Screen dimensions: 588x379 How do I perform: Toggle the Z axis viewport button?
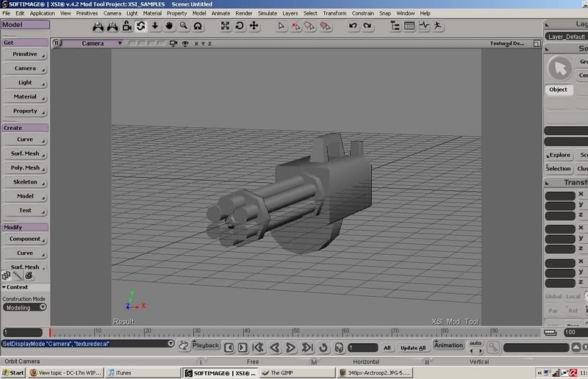[x=209, y=43]
